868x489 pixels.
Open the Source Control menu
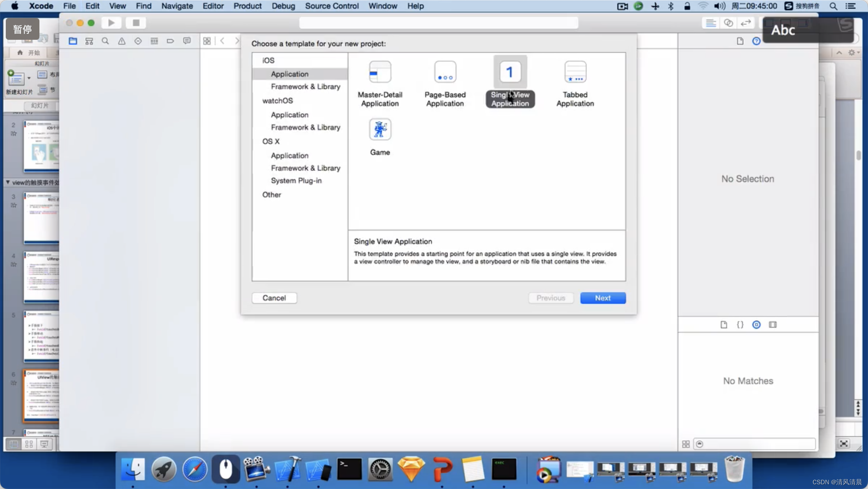point(332,6)
